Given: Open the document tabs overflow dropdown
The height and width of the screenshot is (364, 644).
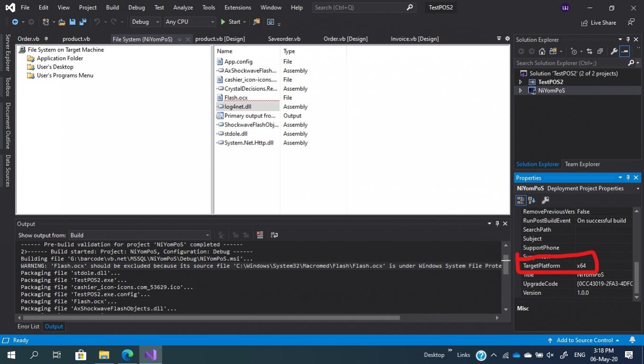Looking at the screenshot, I should pyautogui.click(x=499, y=39).
